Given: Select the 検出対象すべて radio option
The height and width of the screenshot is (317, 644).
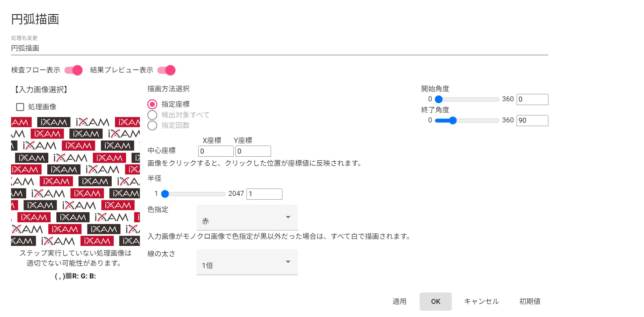Looking at the screenshot, I should click(152, 115).
